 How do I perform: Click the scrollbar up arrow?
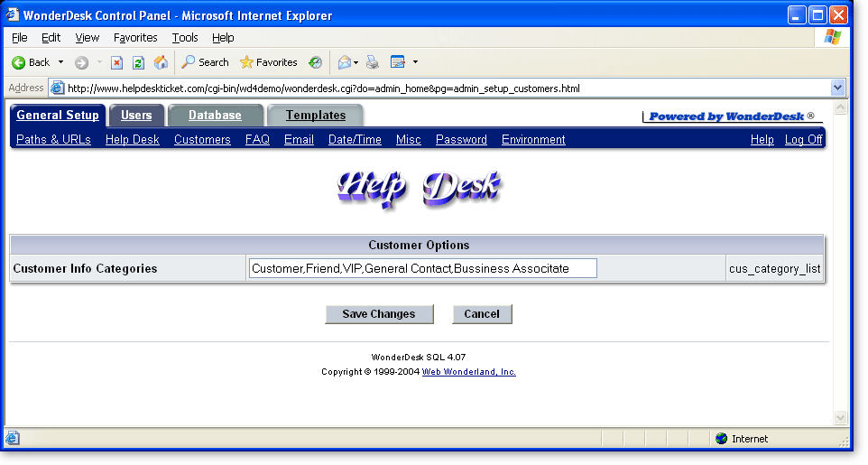coord(840,107)
